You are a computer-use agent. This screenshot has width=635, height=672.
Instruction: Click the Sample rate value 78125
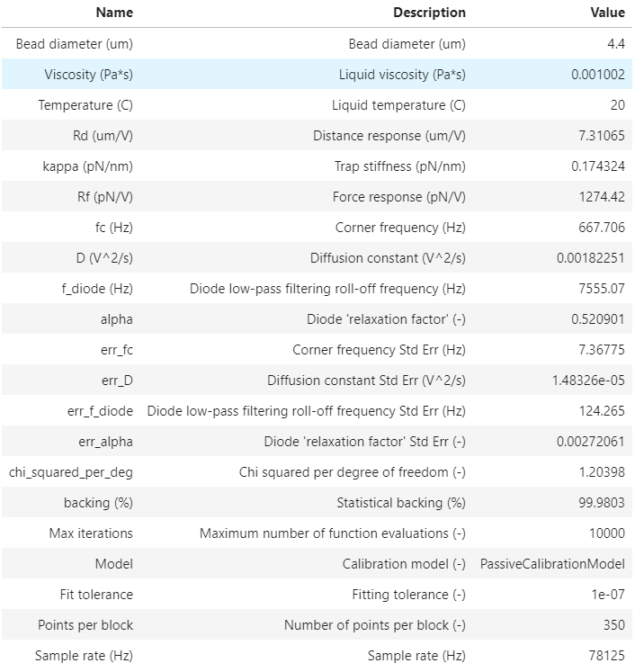(607, 656)
